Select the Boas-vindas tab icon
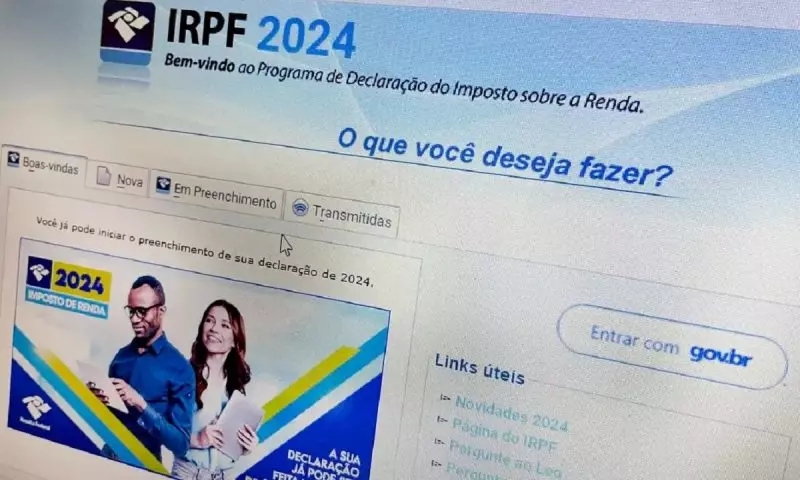Image resolution: width=800 pixels, height=480 pixels. point(13,159)
